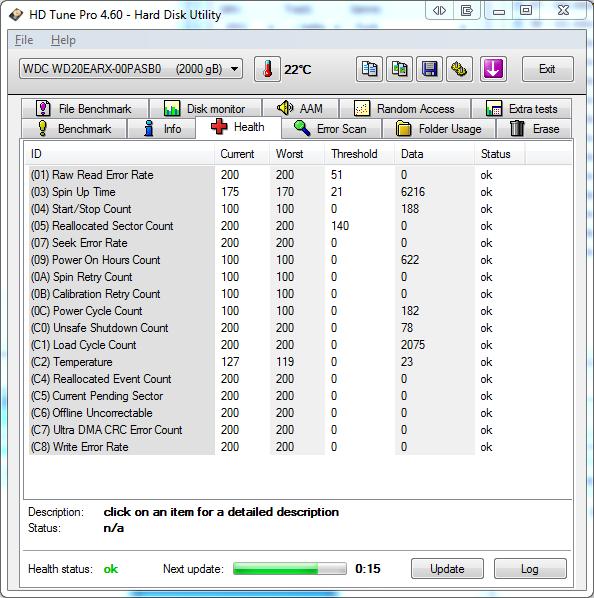The width and height of the screenshot is (594, 598).
Task: Click the Update button
Action: (447, 569)
